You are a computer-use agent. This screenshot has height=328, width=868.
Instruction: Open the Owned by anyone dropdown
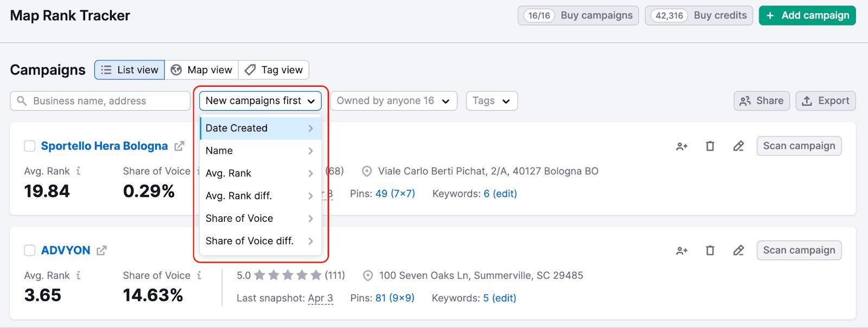point(393,101)
